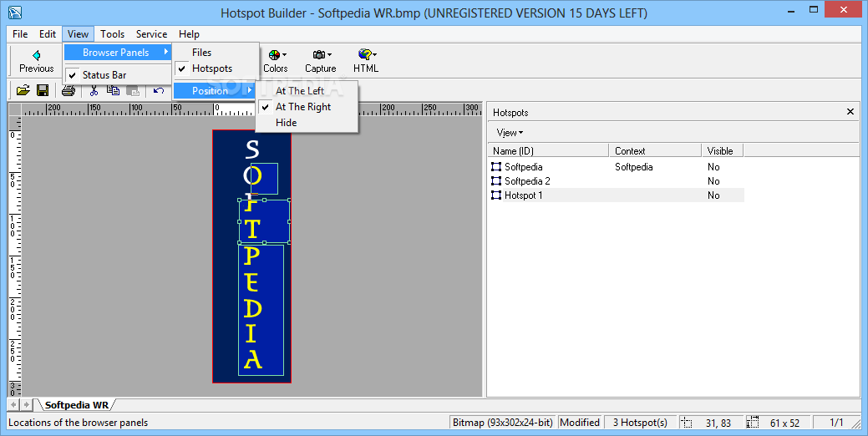868x436 pixels.
Task: Open the View dropdown in Hotspots panel
Action: click(x=510, y=133)
